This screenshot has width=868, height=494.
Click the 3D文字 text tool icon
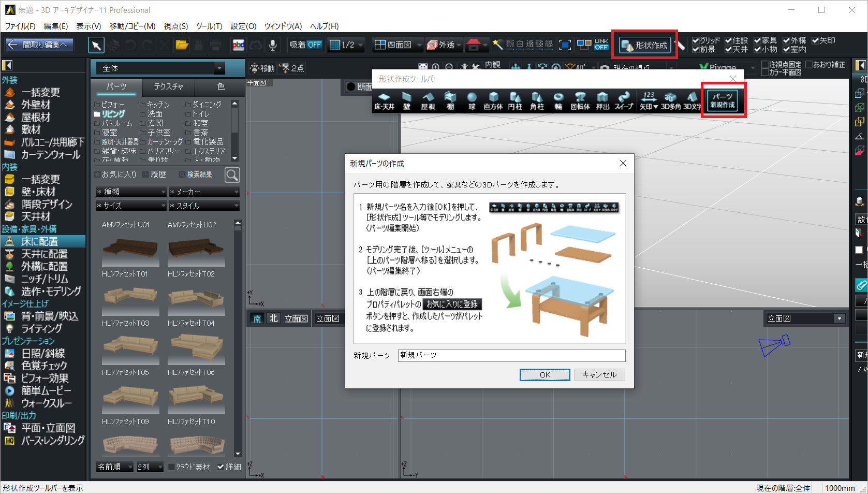[x=692, y=100]
